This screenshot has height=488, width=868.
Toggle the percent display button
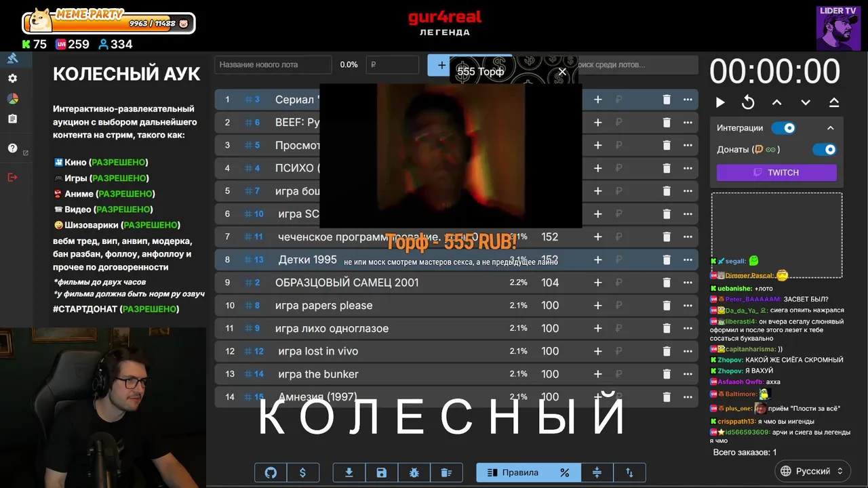(564, 472)
